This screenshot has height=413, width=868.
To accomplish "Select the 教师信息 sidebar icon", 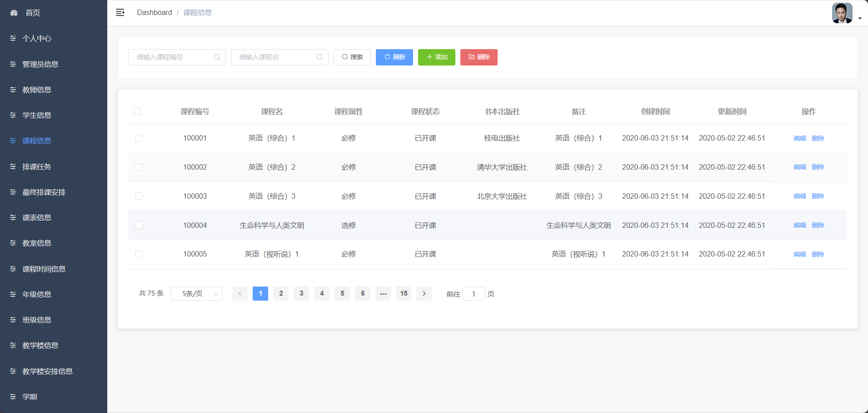I will point(12,90).
